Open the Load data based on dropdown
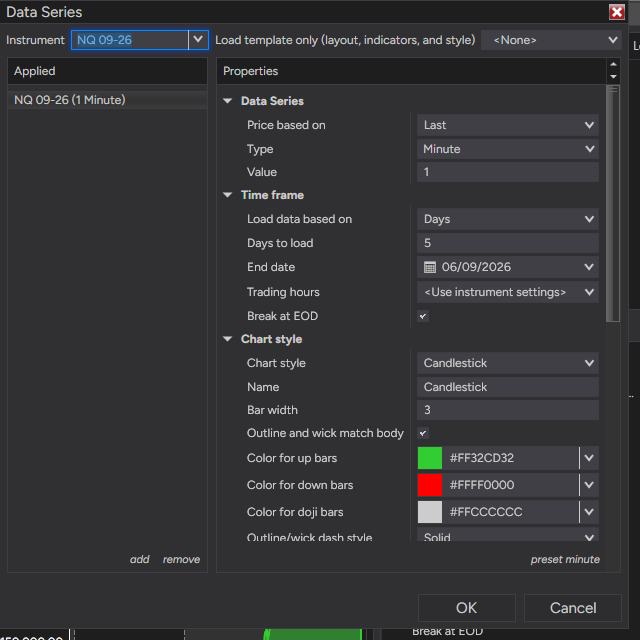Image resolution: width=640 pixels, height=640 pixels. (507, 219)
